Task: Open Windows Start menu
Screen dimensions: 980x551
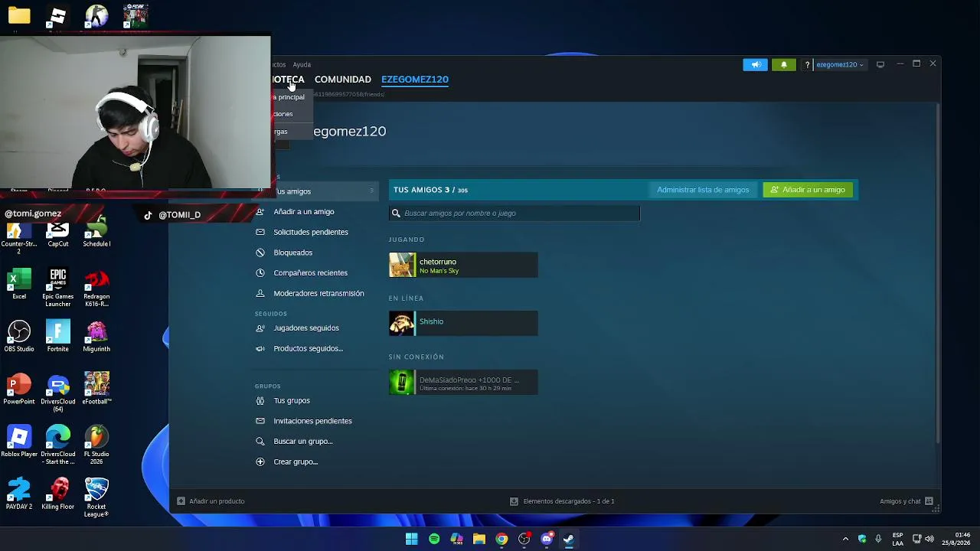Action: coord(411,540)
